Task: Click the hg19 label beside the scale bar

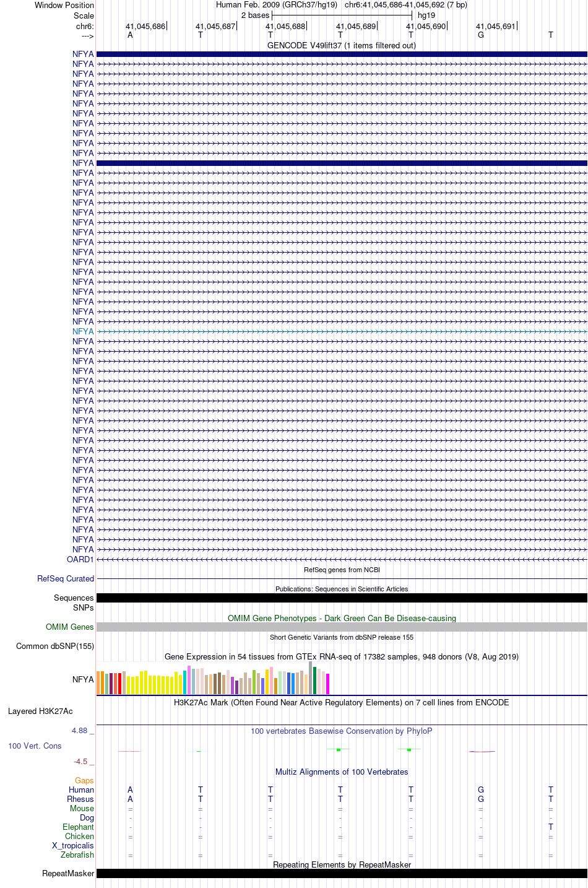Action: (x=426, y=15)
